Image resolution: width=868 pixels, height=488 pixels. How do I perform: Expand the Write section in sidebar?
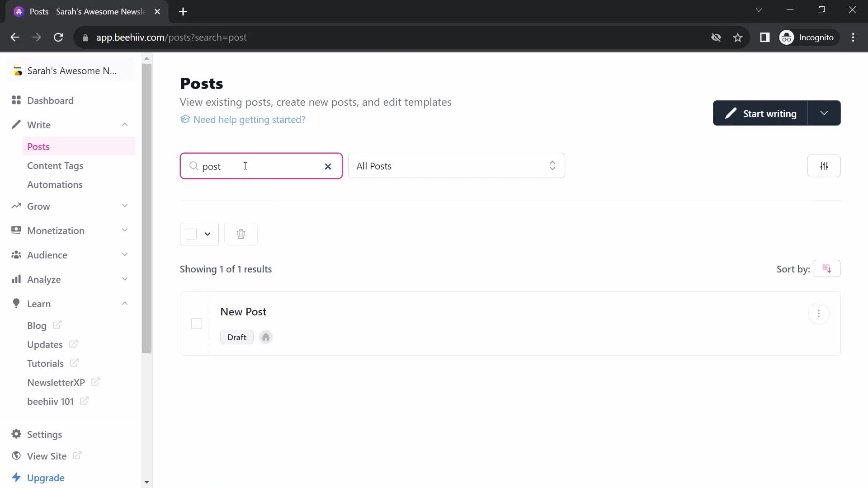(x=126, y=125)
